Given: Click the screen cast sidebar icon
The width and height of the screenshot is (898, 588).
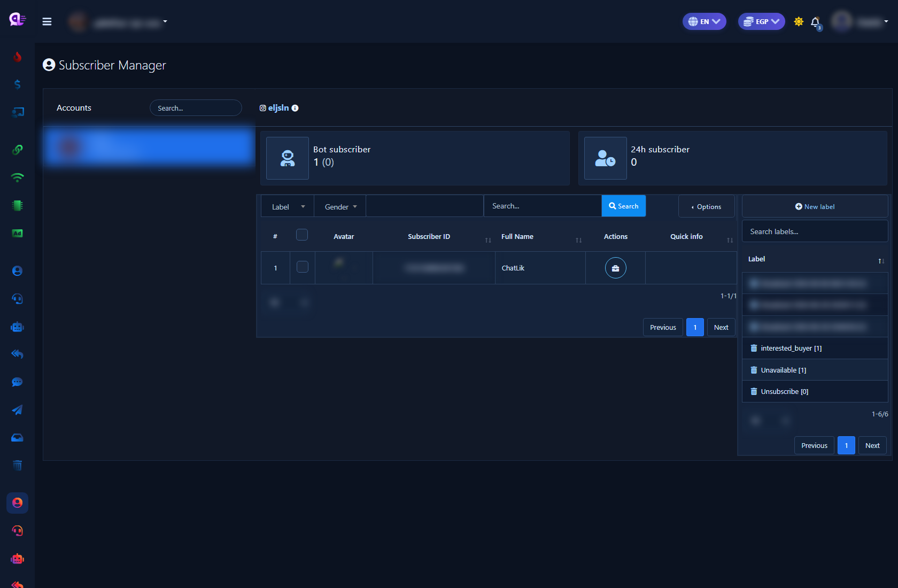Looking at the screenshot, I should [x=17, y=112].
